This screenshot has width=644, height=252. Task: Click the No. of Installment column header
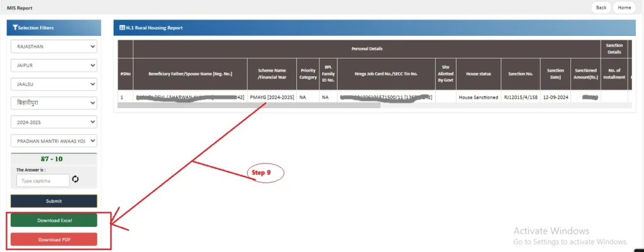pos(614,74)
